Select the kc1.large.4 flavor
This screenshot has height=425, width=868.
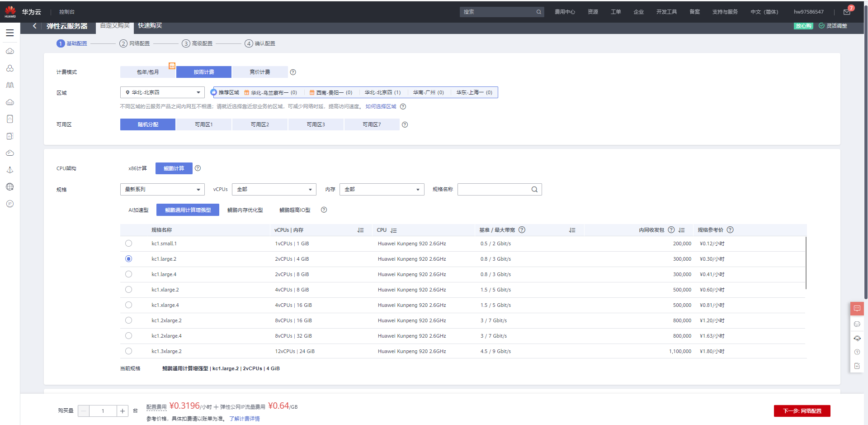[129, 274]
